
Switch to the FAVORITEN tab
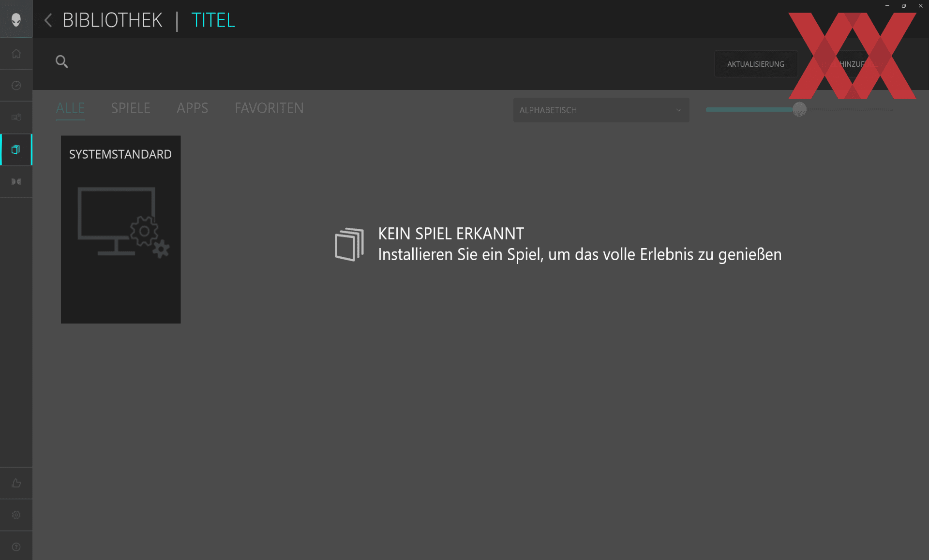pos(269,108)
